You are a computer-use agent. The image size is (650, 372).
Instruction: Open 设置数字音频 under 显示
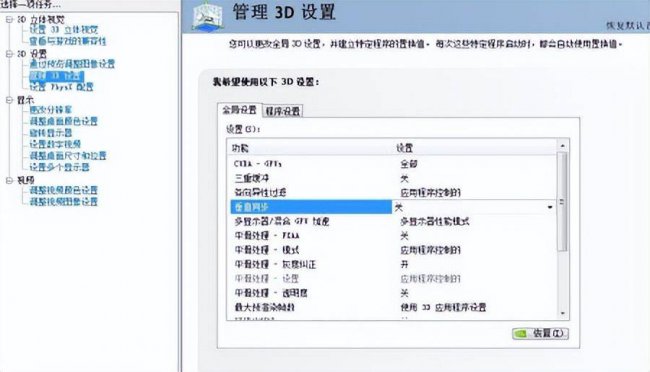(x=55, y=144)
